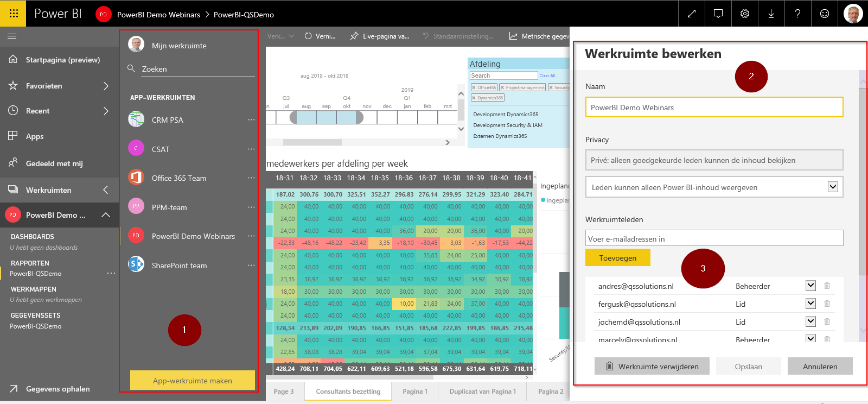Click the Startpagina home icon

pyautogui.click(x=14, y=59)
